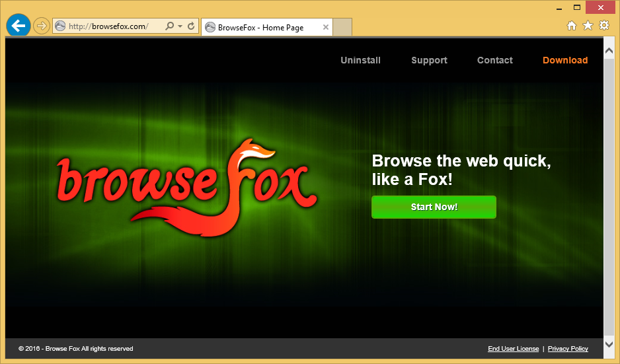Click the search magnifier in address bar

tap(170, 26)
